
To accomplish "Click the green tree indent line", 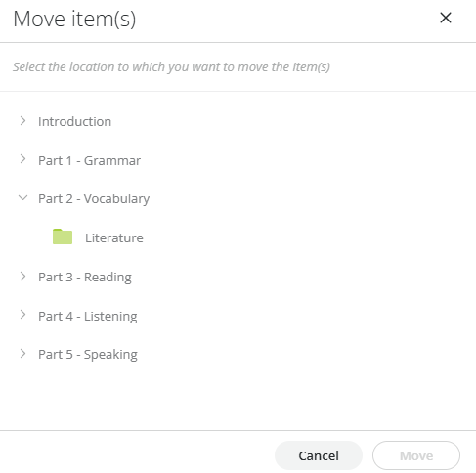I will tap(22, 236).
